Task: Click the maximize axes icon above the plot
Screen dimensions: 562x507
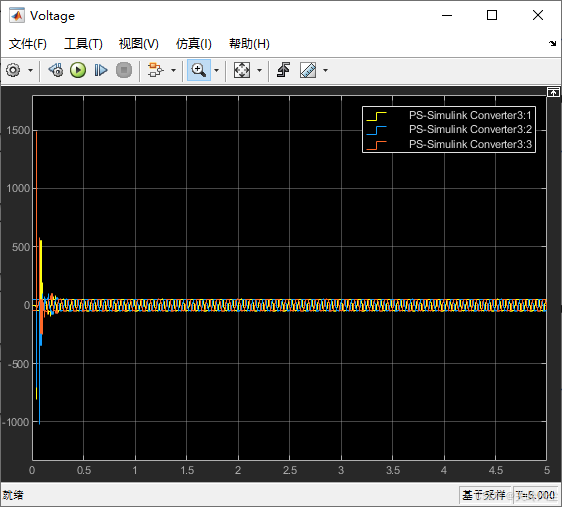Action: (x=553, y=92)
